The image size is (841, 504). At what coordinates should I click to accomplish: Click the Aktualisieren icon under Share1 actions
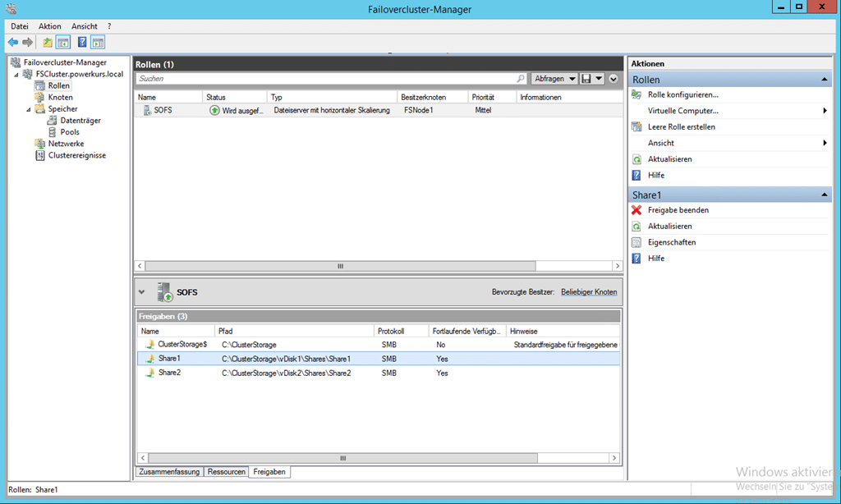[636, 227]
